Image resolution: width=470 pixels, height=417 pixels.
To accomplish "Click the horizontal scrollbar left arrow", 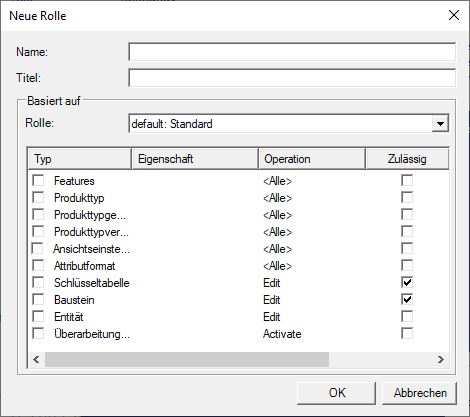I will 36,359.
